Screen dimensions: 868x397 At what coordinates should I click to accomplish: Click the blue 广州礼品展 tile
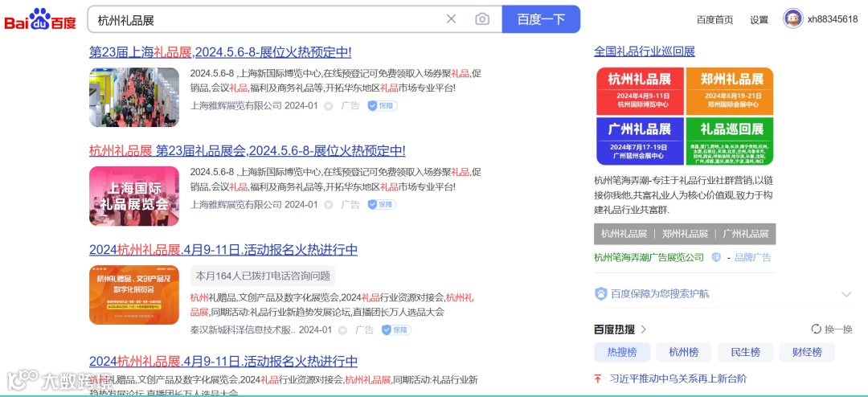pos(640,141)
